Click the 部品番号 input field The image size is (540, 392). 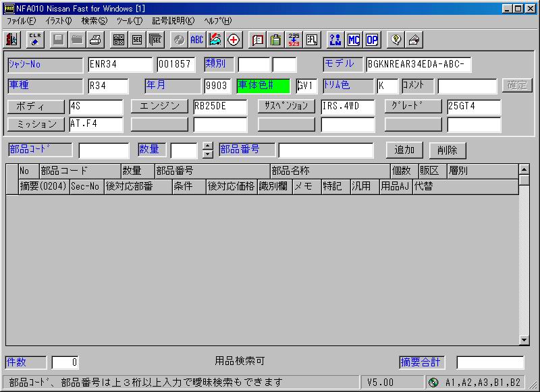[326, 150]
